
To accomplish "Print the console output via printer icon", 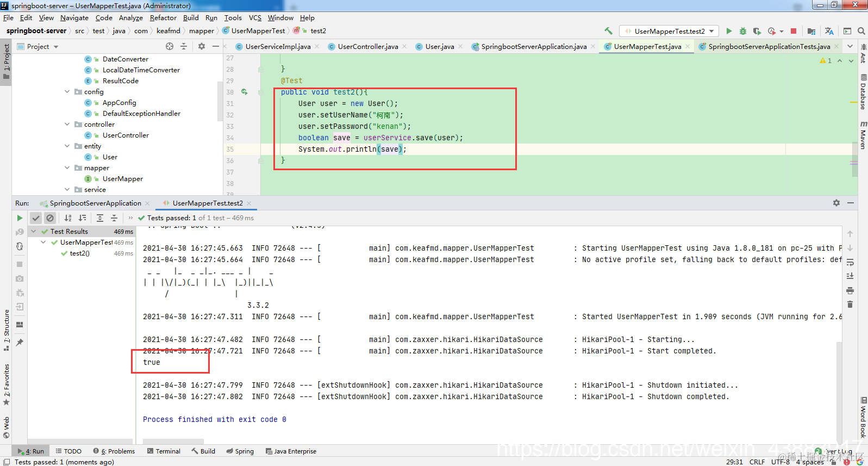I will click(x=850, y=290).
